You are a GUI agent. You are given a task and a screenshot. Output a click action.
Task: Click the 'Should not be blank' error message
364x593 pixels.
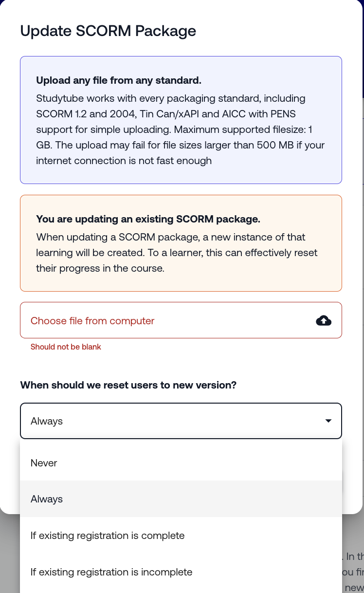pyautogui.click(x=66, y=347)
